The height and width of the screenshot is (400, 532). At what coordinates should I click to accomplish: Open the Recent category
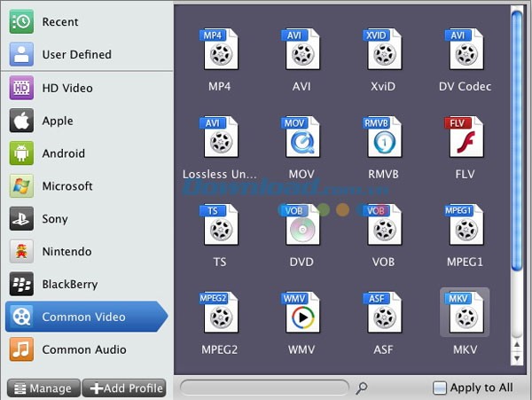[87, 21]
